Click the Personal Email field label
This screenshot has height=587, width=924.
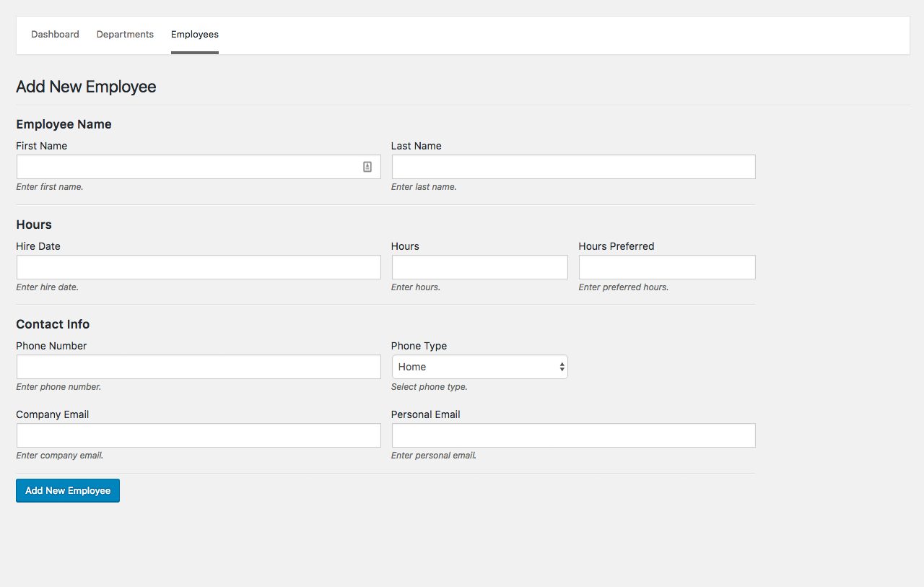click(x=425, y=414)
